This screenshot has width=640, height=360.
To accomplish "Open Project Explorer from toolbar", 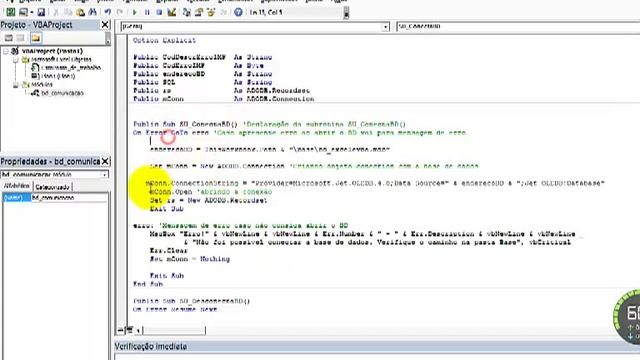I will [187, 12].
